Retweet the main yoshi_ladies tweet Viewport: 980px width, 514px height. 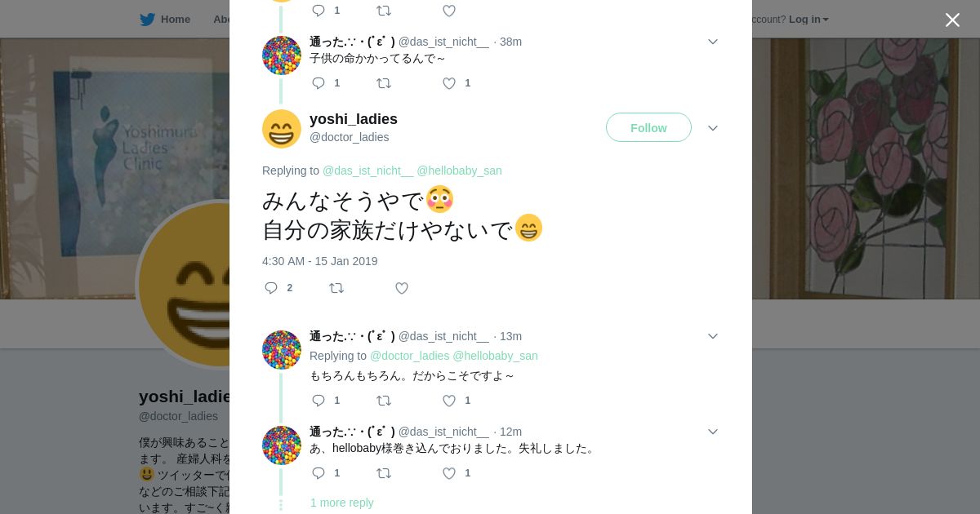click(x=336, y=288)
